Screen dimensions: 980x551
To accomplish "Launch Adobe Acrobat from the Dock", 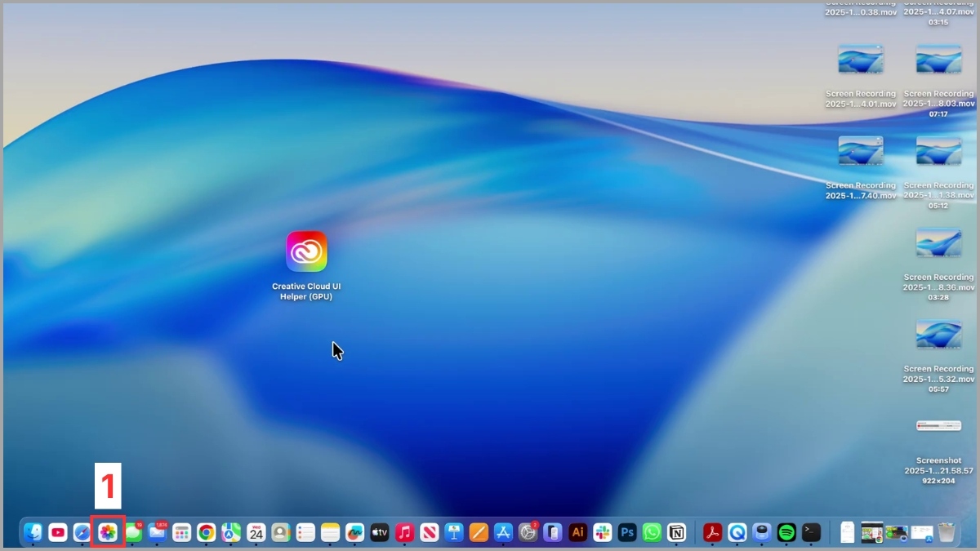I will coord(710,532).
